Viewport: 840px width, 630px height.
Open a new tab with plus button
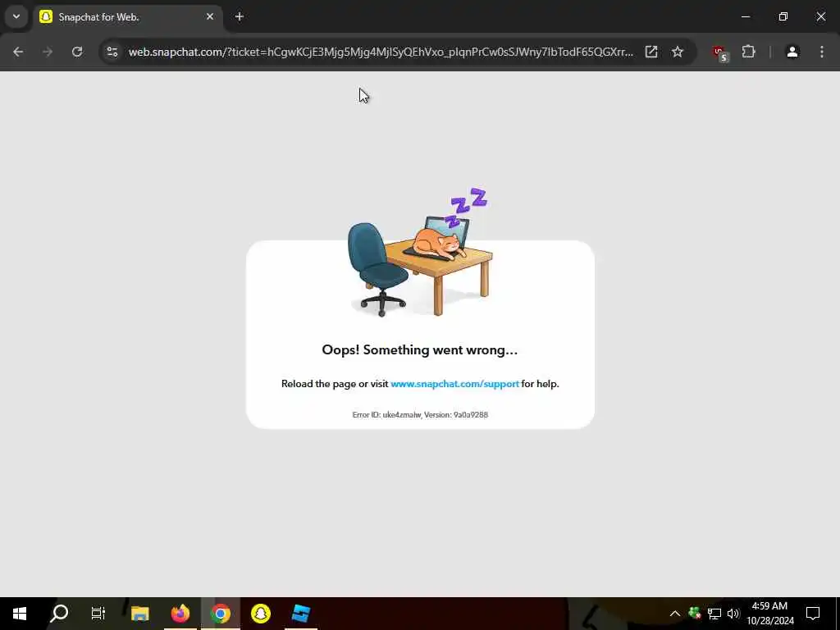(240, 16)
